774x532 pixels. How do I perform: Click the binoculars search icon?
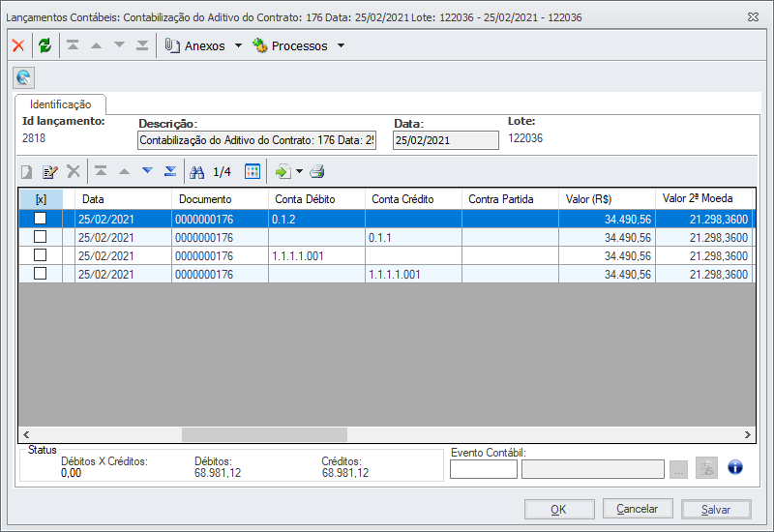197,172
